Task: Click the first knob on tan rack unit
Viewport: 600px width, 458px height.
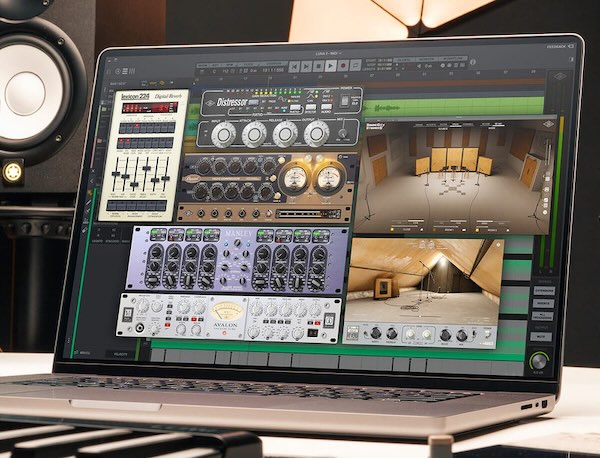Action: 200,214
